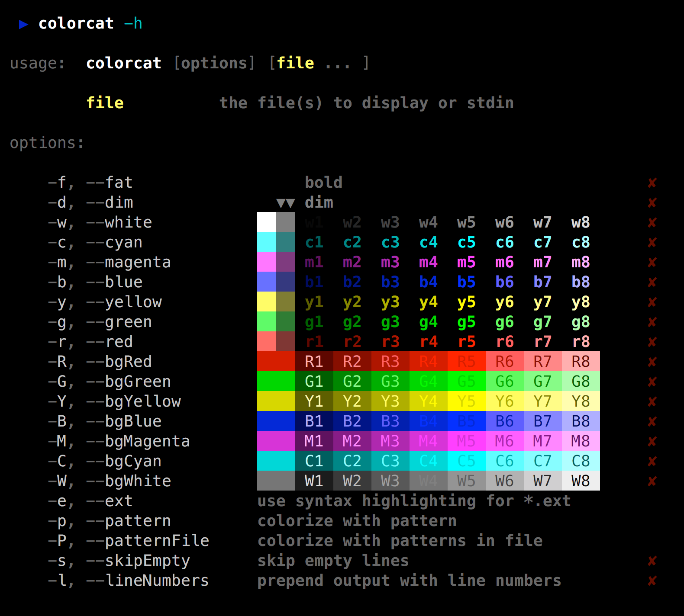Click the red x in the --skipEmpty row

coord(652,561)
